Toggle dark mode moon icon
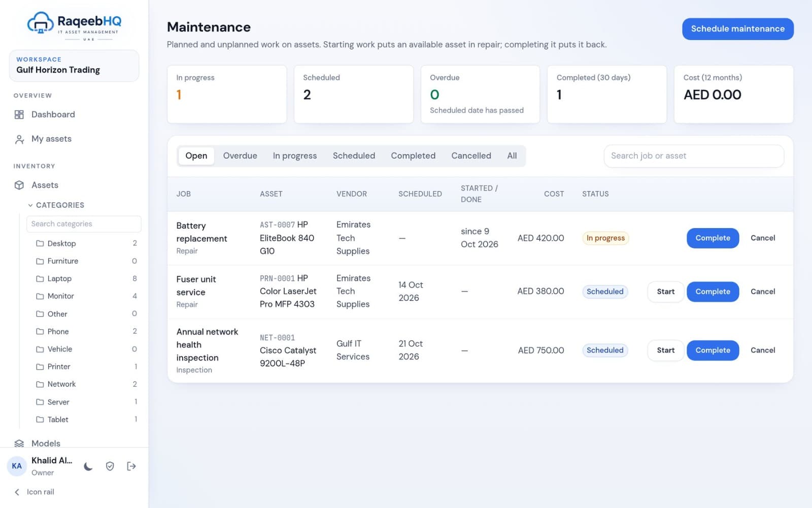 click(88, 466)
